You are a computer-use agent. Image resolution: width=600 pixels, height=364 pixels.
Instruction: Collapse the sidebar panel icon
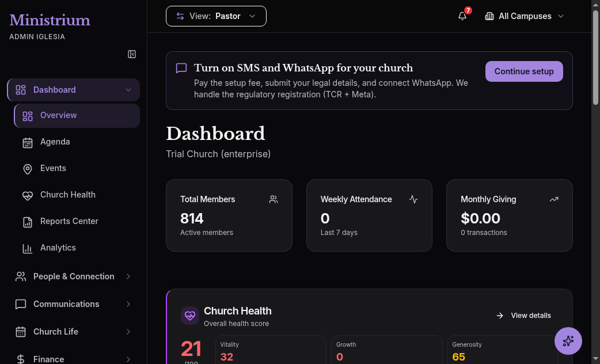132,54
